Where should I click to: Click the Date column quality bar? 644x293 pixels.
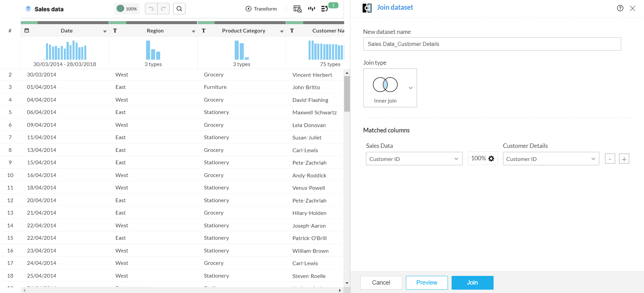pos(65,23)
